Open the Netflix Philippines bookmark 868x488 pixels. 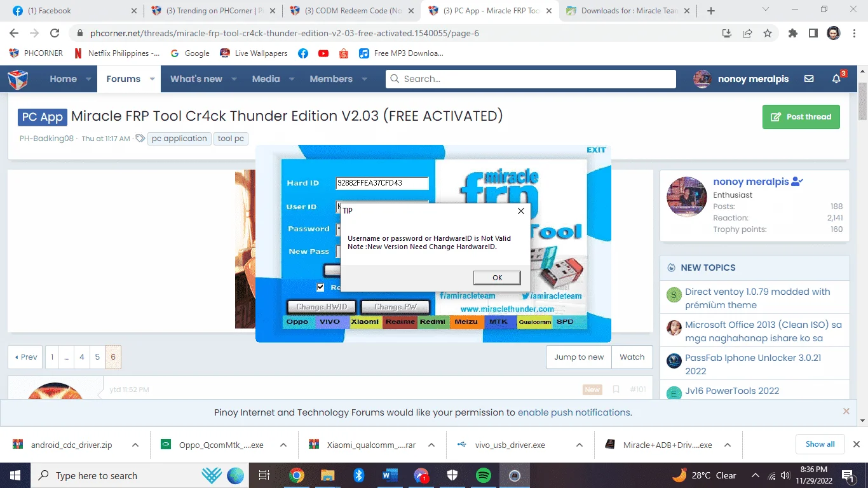pos(117,53)
